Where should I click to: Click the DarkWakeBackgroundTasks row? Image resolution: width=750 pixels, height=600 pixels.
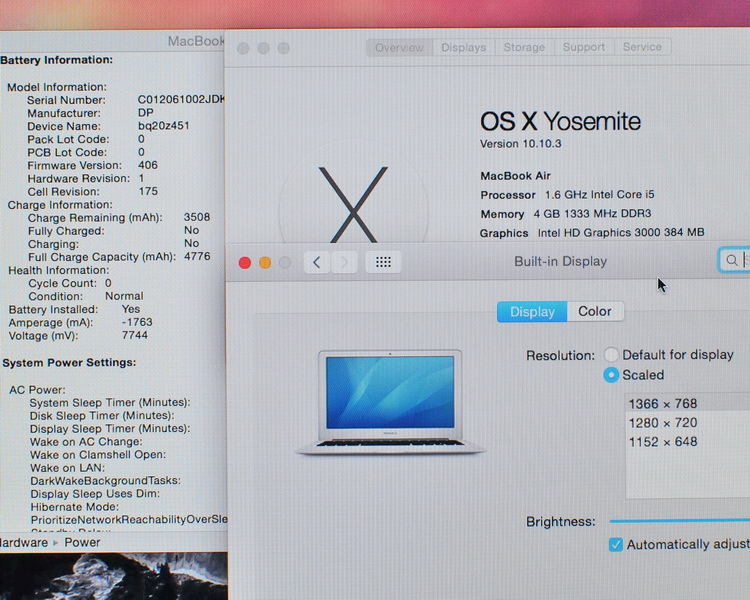105,480
